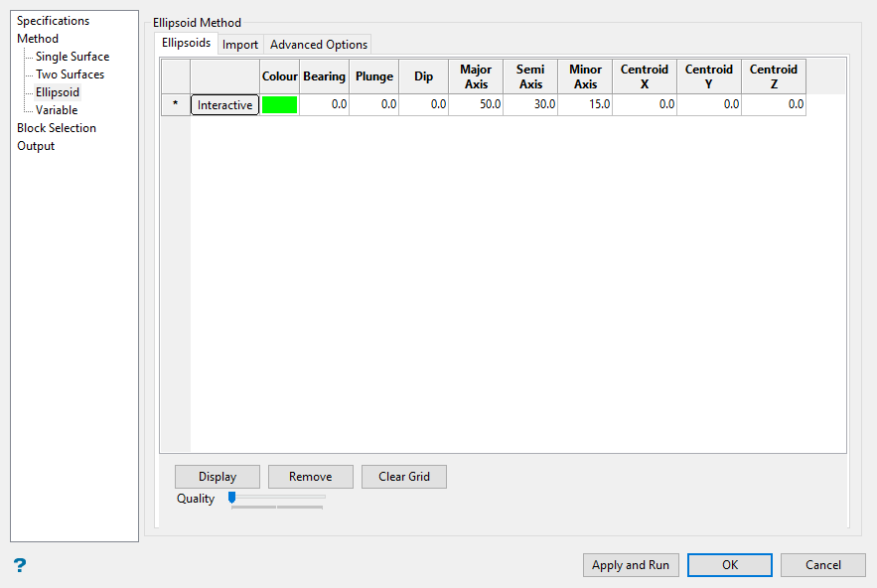Click the Centroid Z column header

tap(774, 76)
